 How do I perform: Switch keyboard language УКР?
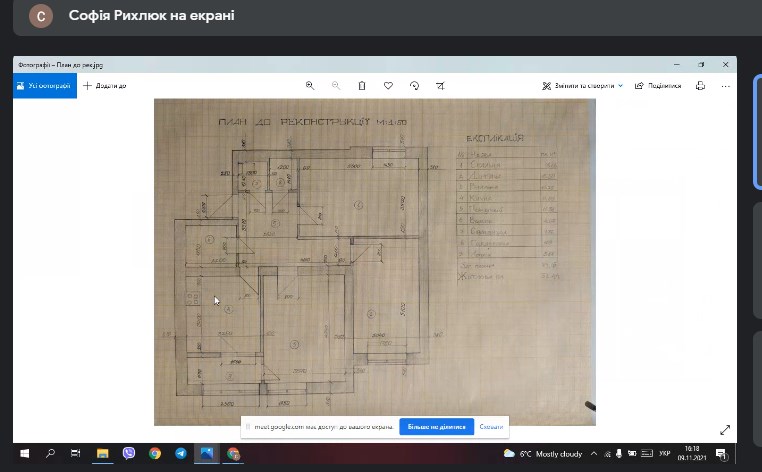point(664,454)
